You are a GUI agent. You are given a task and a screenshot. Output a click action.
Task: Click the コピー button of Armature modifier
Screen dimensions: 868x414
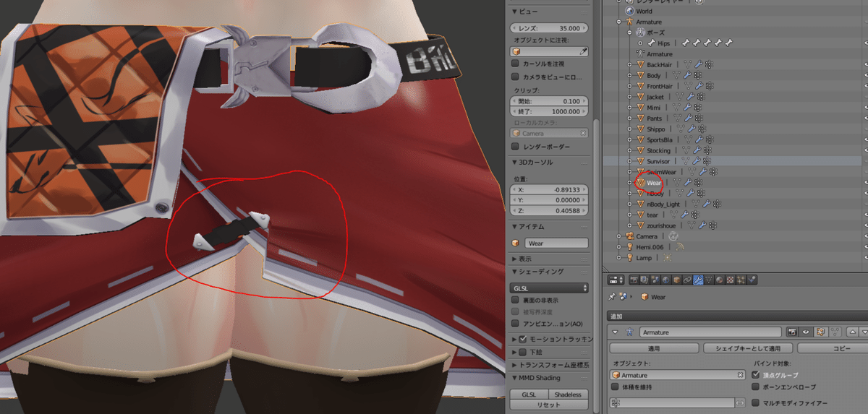tap(833, 348)
